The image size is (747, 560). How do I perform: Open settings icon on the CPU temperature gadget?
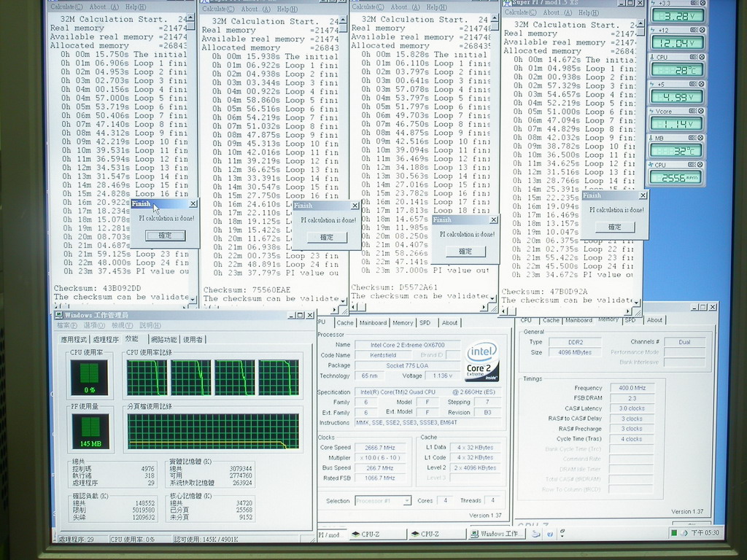[x=694, y=57]
